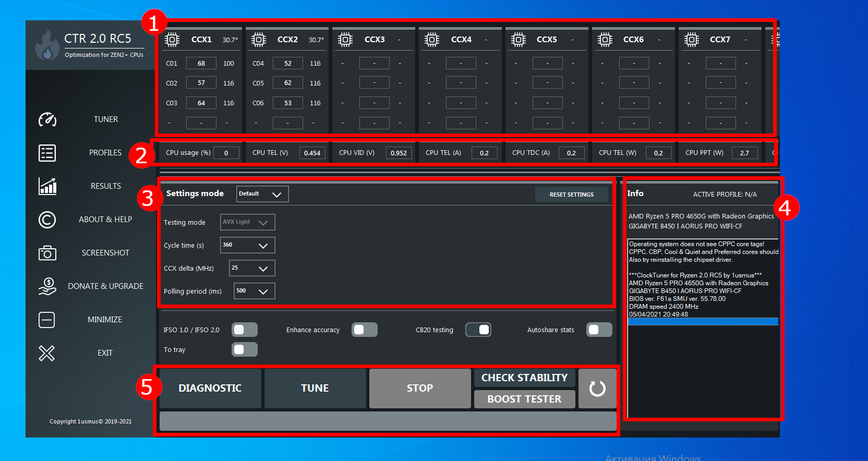Click the Exit X icon
868x461 pixels.
47,353
